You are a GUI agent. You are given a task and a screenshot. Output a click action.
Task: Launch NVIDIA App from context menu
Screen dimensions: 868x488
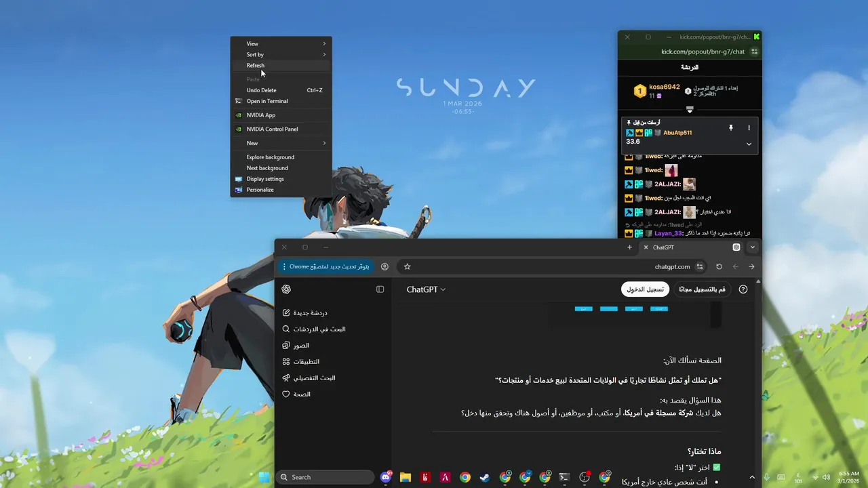click(281, 115)
